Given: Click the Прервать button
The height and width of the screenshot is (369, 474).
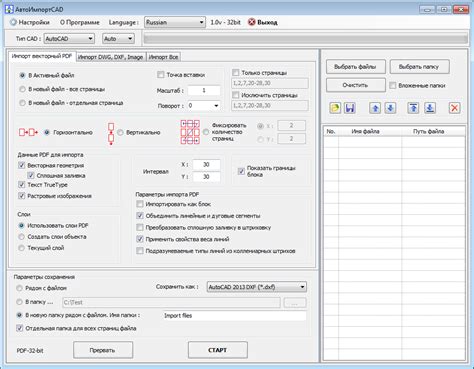Looking at the screenshot, I should tap(103, 350).
